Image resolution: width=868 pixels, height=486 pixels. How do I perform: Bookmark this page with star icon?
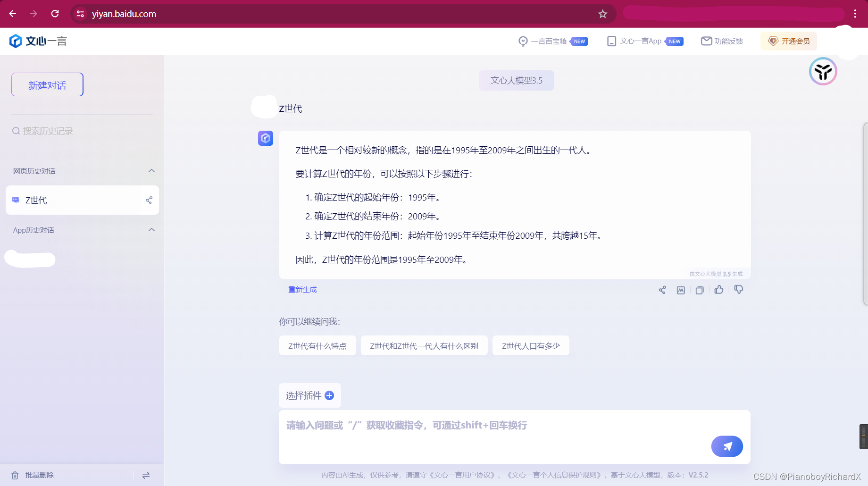tap(602, 14)
